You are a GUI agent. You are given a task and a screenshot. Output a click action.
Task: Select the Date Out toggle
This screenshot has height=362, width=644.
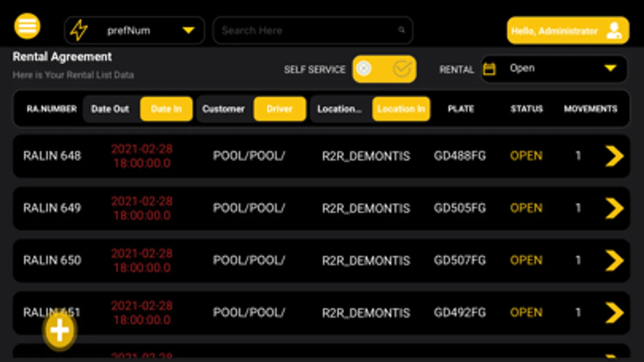pos(110,109)
